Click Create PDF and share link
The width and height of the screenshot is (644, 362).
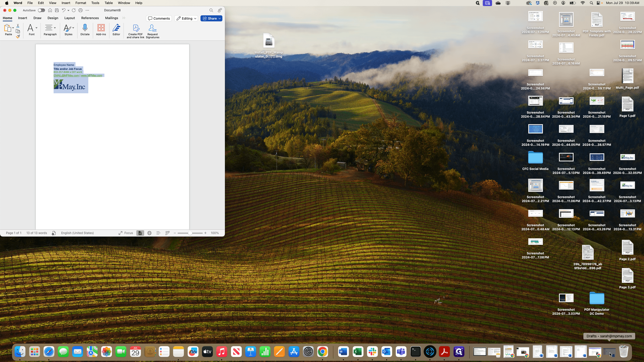pyautogui.click(x=136, y=31)
